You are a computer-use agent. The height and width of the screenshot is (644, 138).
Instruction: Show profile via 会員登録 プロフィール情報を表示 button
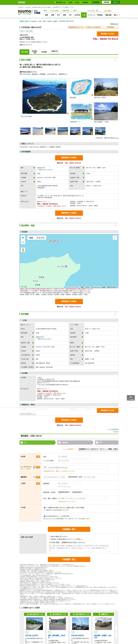click(98, 449)
